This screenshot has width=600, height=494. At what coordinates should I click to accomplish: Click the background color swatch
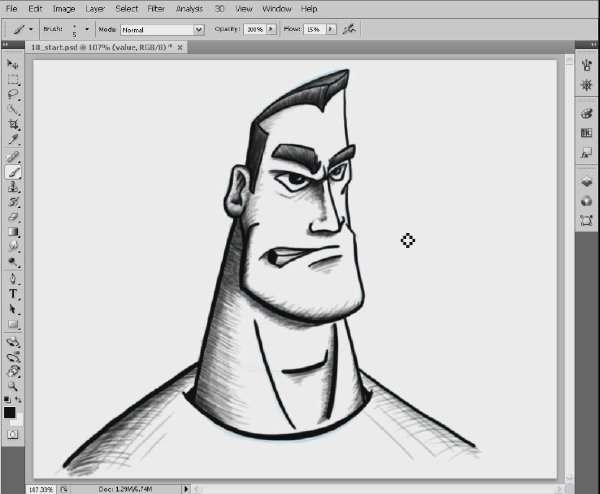point(18,420)
